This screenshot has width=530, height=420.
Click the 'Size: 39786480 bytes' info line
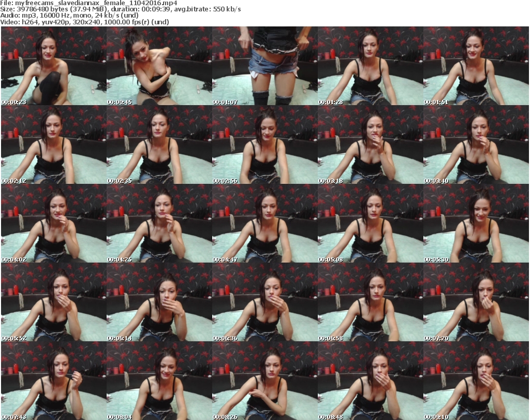(120, 9)
